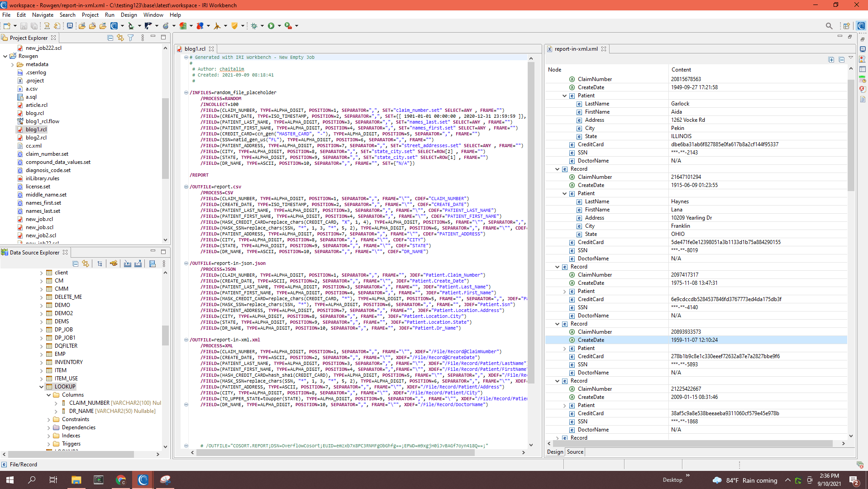The width and height of the screenshot is (868, 489).
Task: Expand the Constraints folder
Action: (49, 419)
